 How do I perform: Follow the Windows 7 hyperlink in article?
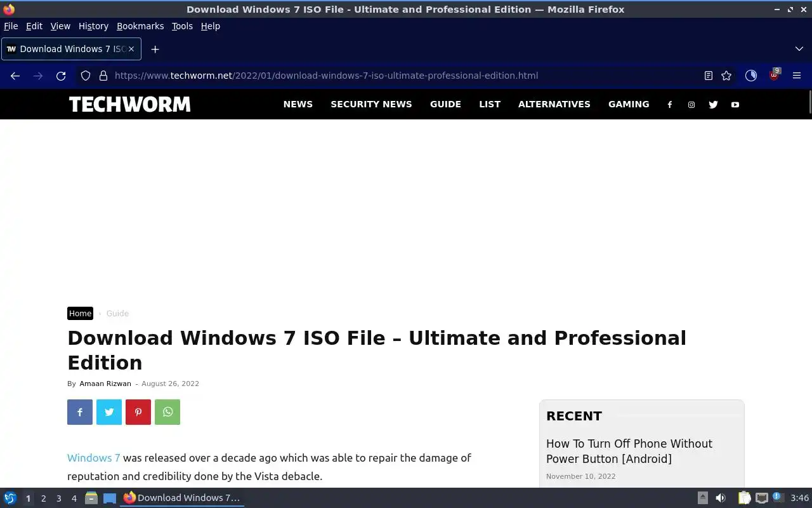[94, 458]
